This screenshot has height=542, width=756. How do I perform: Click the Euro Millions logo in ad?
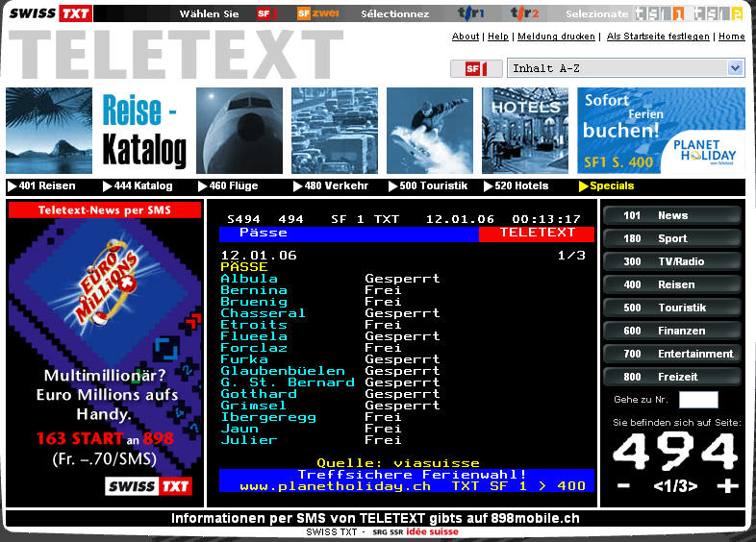coord(107,282)
